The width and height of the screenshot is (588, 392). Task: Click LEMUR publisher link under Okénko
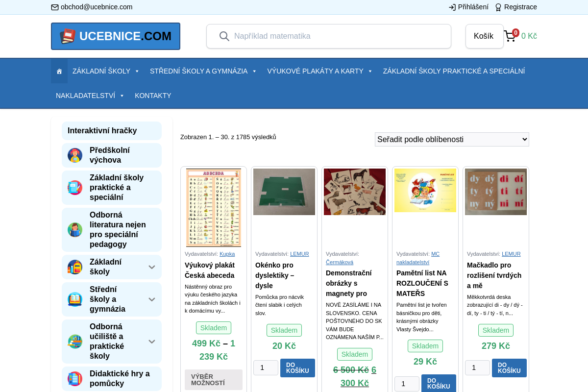tap(299, 254)
